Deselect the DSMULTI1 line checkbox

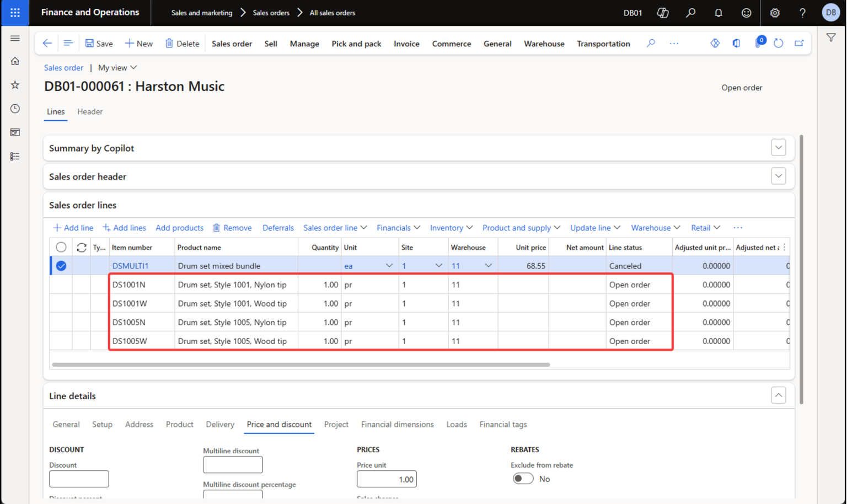pos(61,265)
